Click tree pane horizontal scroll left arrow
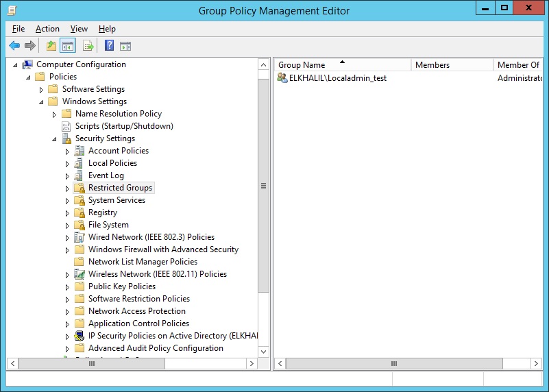The width and height of the screenshot is (549, 392). [x=12, y=364]
